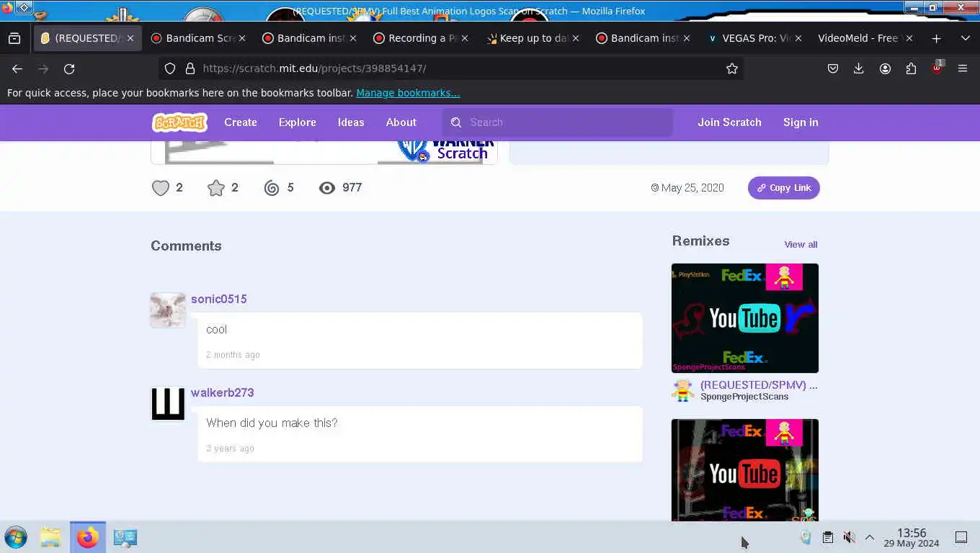Open the notifications panel tray icon
The width and height of the screenshot is (980, 553).
click(x=961, y=537)
